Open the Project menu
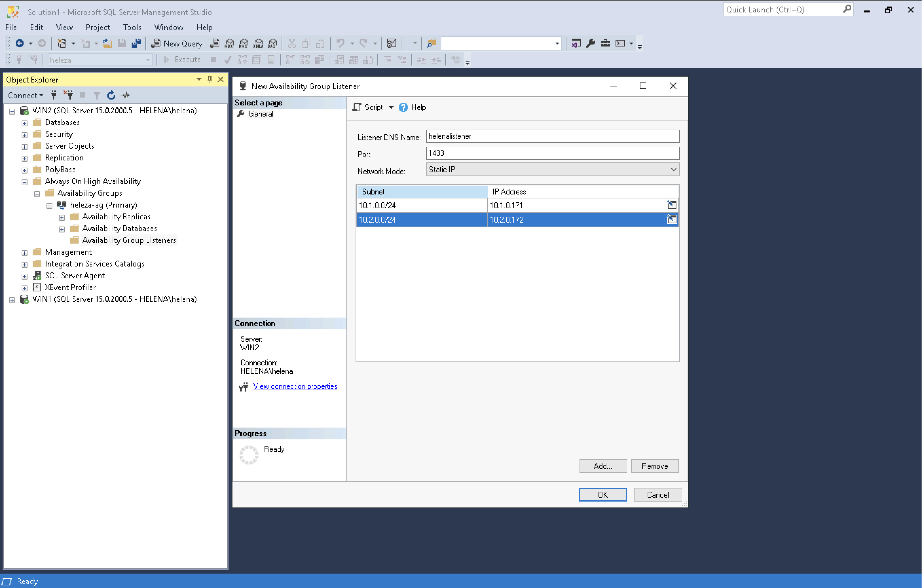The height and width of the screenshot is (588, 922). (x=98, y=28)
